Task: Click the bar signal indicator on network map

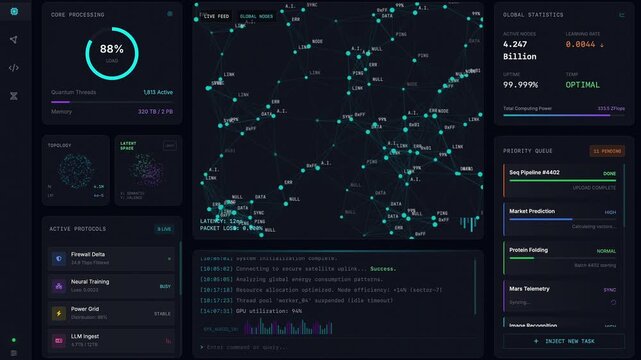Action: coord(469,224)
